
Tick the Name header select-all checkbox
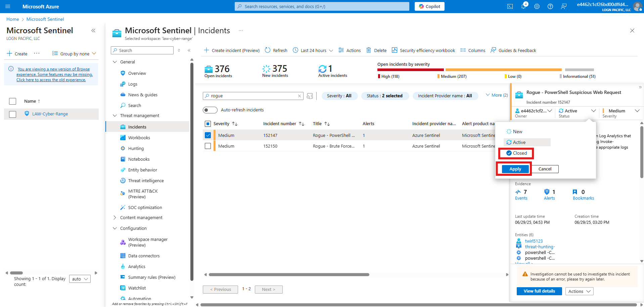[13, 101]
